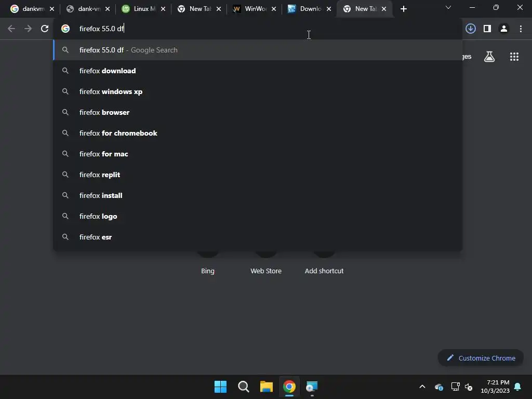Close the Download tab

[x=329, y=9]
